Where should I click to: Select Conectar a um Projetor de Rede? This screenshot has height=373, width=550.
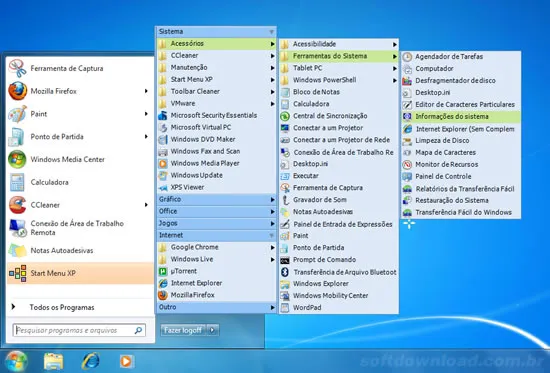pos(338,140)
